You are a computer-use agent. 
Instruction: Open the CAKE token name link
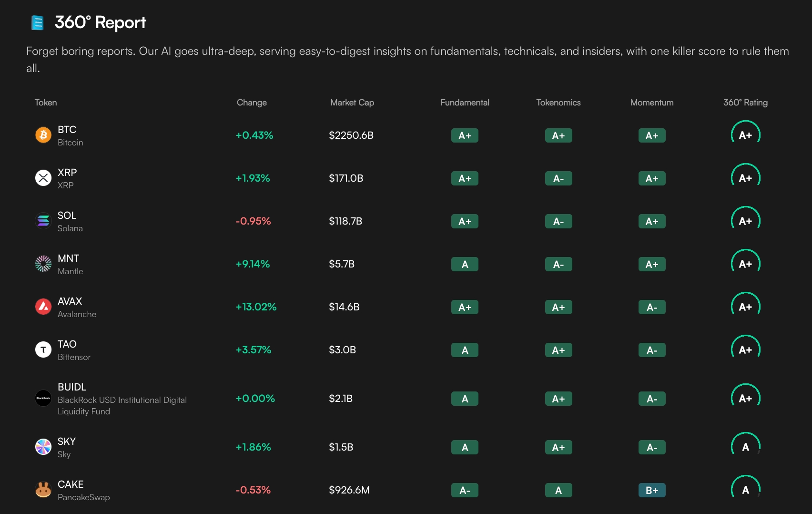[71, 484]
